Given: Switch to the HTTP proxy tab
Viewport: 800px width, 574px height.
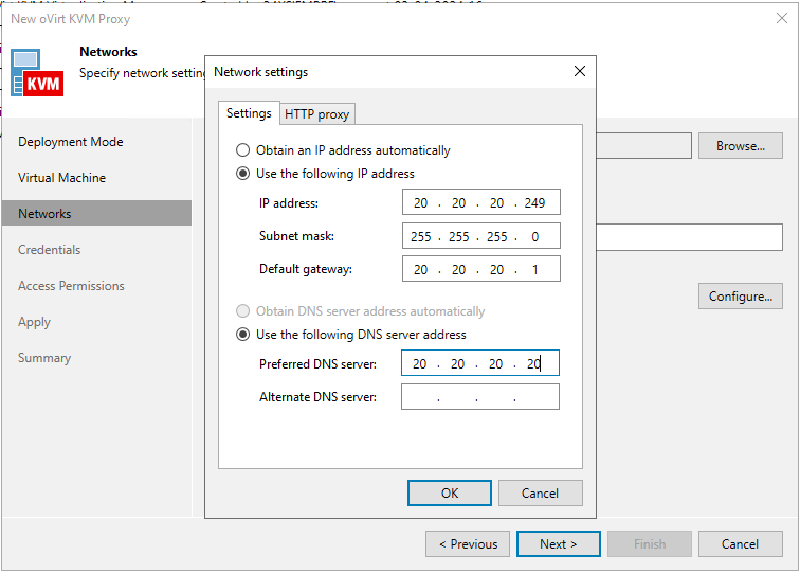Looking at the screenshot, I should pos(317,114).
